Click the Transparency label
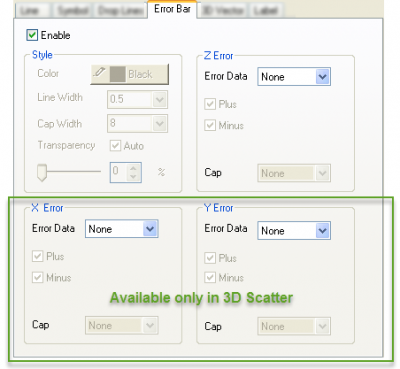 click(x=66, y=145)
